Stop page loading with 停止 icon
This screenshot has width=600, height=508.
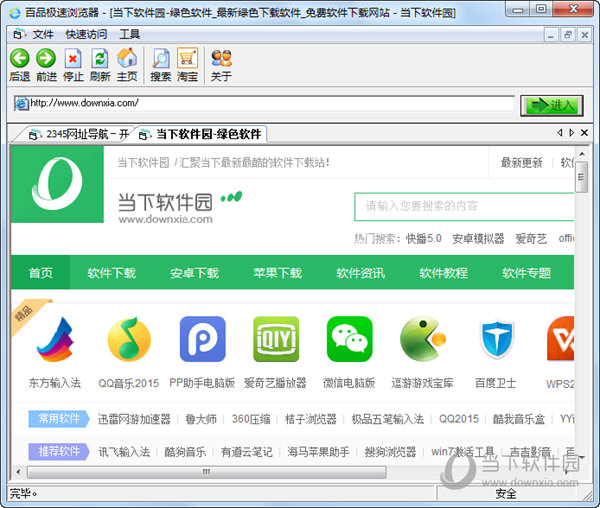click(x=73, y=59)
